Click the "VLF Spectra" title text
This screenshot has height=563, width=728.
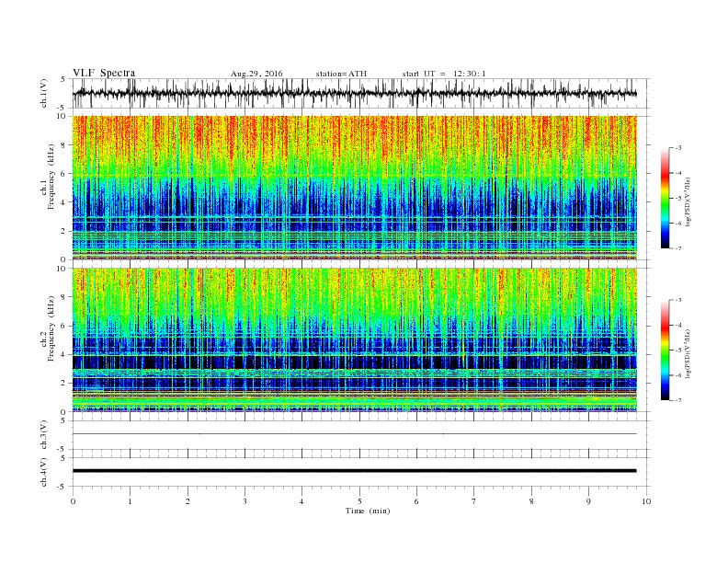coord(104,73)
